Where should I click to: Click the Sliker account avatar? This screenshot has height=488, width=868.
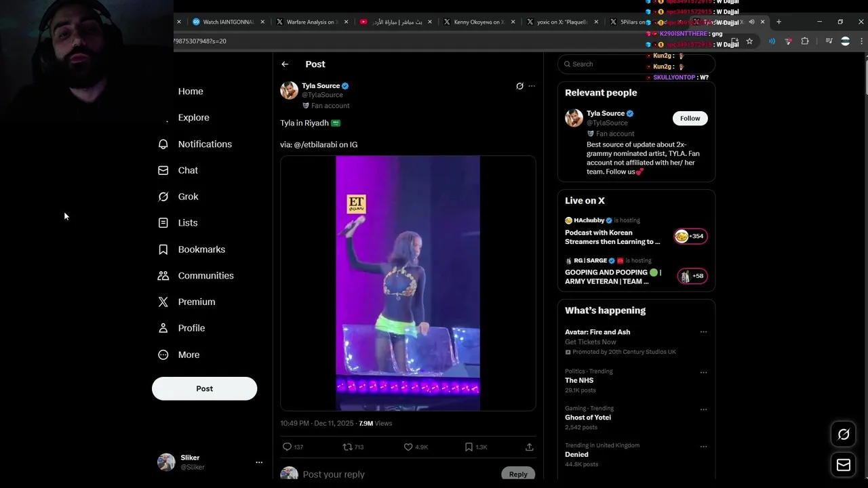(x=166, y=462)
